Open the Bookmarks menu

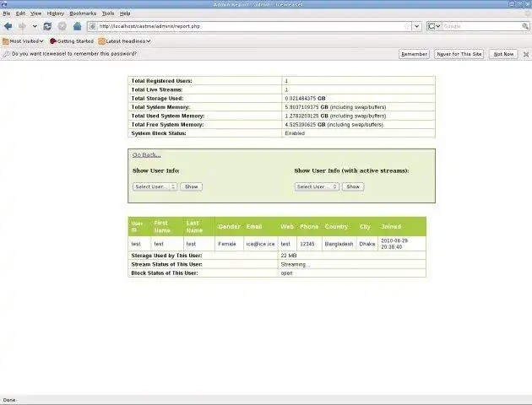pyautogui.click(x=83, y=13)
